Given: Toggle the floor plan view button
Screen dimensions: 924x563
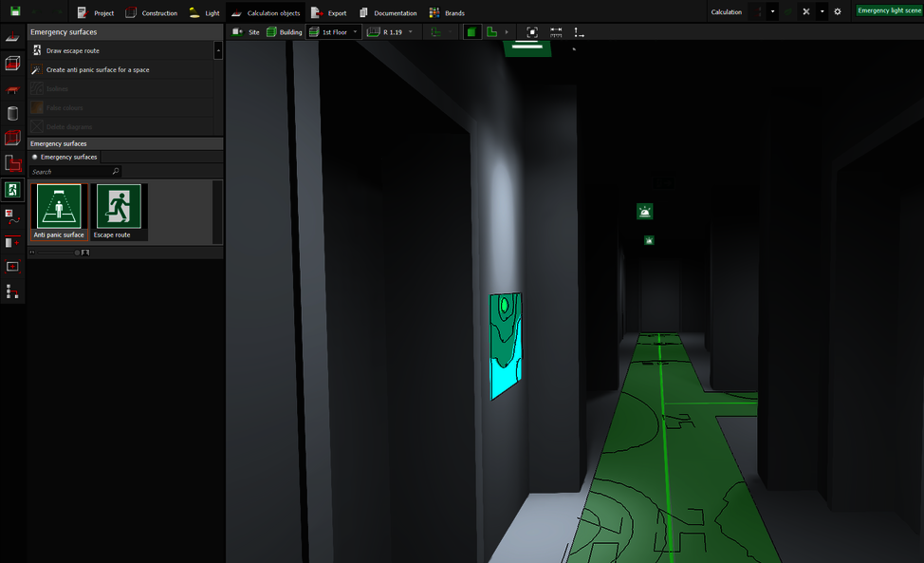Looking at the screenshot, I should pyautogui.click(x=491, y=31).
